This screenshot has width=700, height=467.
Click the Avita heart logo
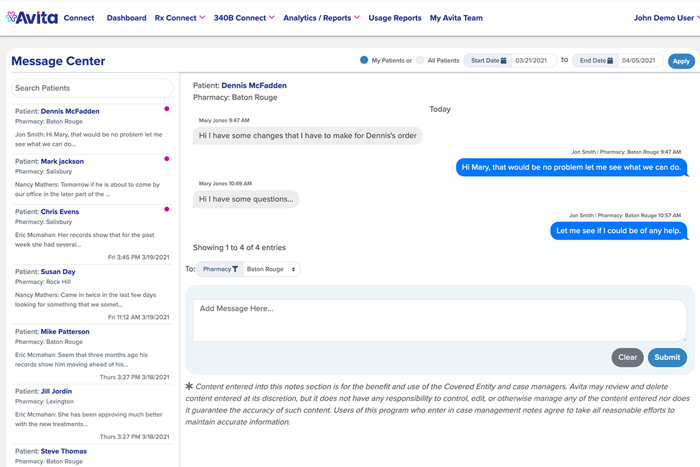11,17
